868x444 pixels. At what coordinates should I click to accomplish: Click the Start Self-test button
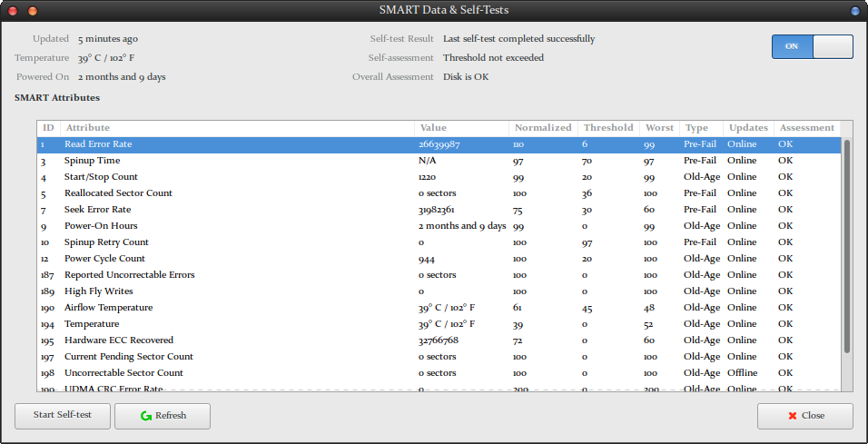pyautogui.click(x=63, y=416)
